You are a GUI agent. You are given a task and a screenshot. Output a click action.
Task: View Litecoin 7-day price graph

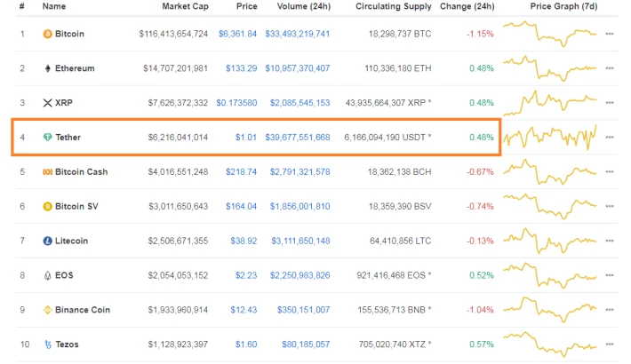pyautogui.click(x=550, y=241)
